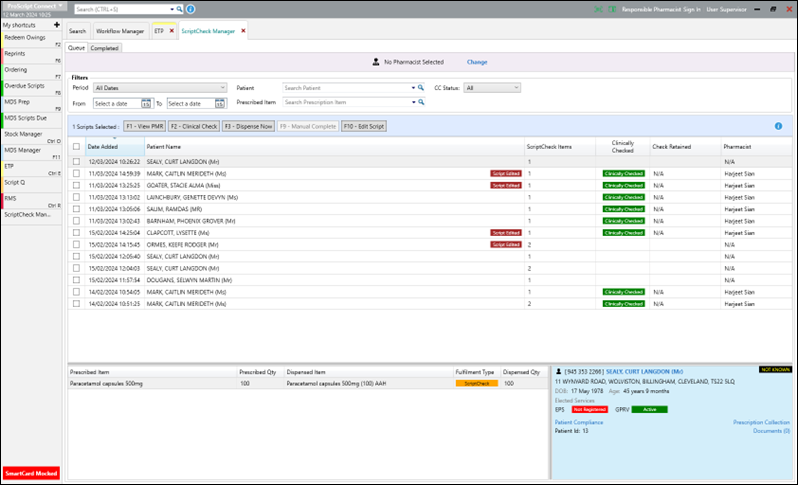
Task: Click the pharmacist person icon
Action: (376, 62)
